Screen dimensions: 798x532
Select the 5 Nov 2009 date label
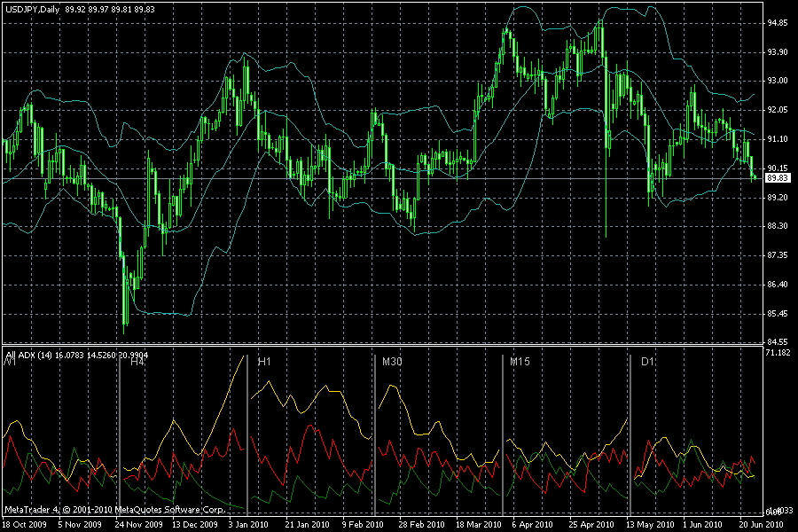[x=80, y=524]
